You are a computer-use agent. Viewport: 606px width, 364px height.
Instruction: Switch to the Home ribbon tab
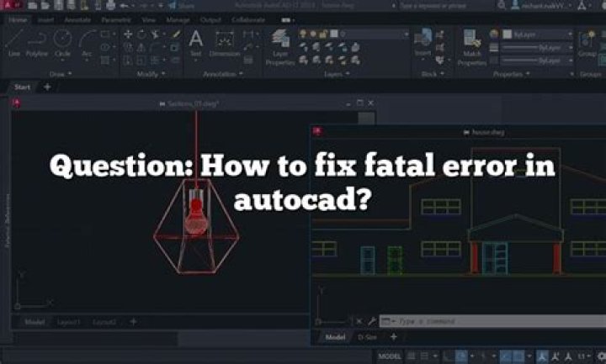(18, 19)
